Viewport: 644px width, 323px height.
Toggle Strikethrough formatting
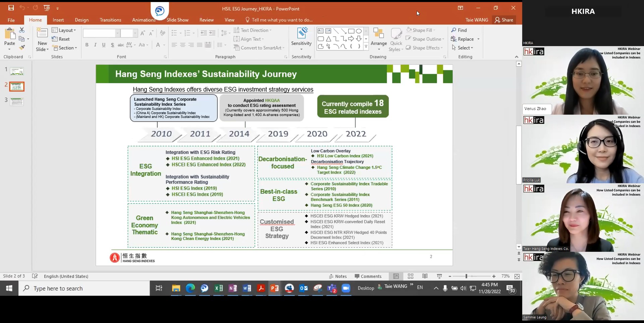[x=121, y=45]
